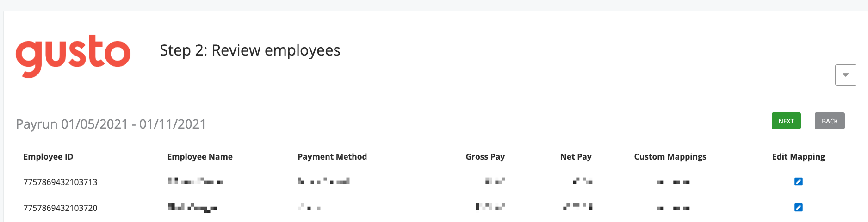The image size is (868, 222).
Task: Click the Payrun 01/05/2021 - 01/11/2021 heading
Action: [x=111, y=124]
